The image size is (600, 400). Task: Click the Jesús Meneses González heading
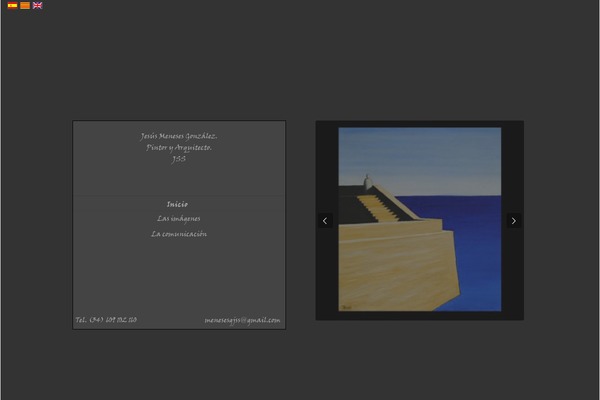click(x=179, y=136)
